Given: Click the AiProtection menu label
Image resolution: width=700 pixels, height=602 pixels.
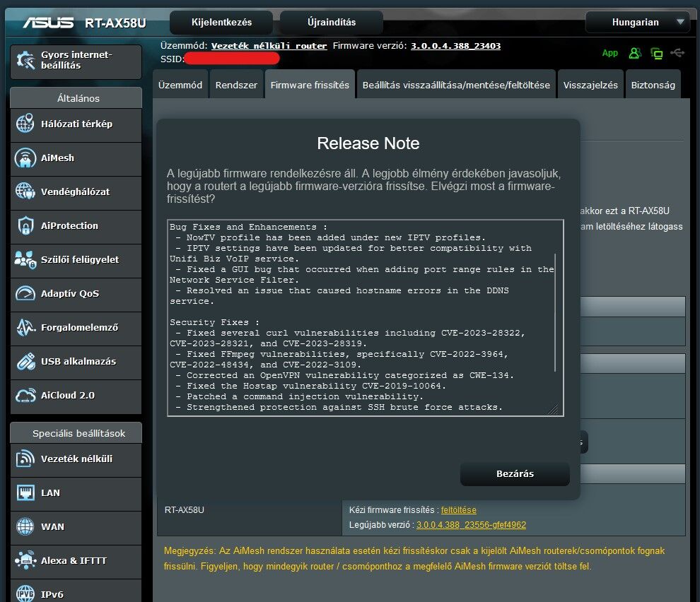Looking at the screenshot, I should [x=69, y=225].
